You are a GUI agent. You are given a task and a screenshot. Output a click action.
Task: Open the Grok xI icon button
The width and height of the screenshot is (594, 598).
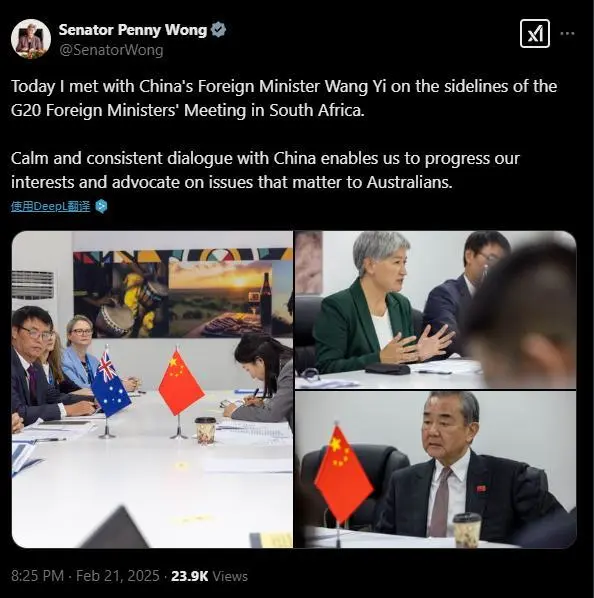[x=535, y=34]
